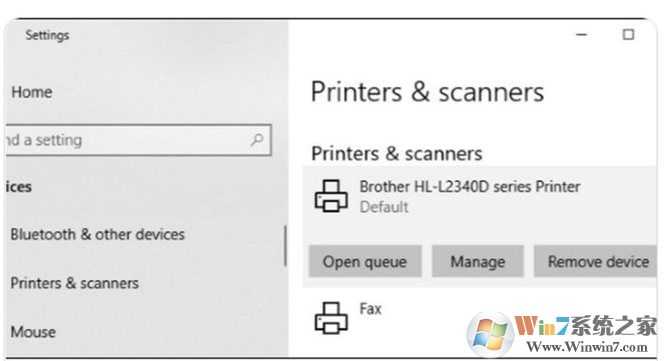Minimize the Settings window
The width and height of the screenshot is (664, 361).
tap(582, 35)
